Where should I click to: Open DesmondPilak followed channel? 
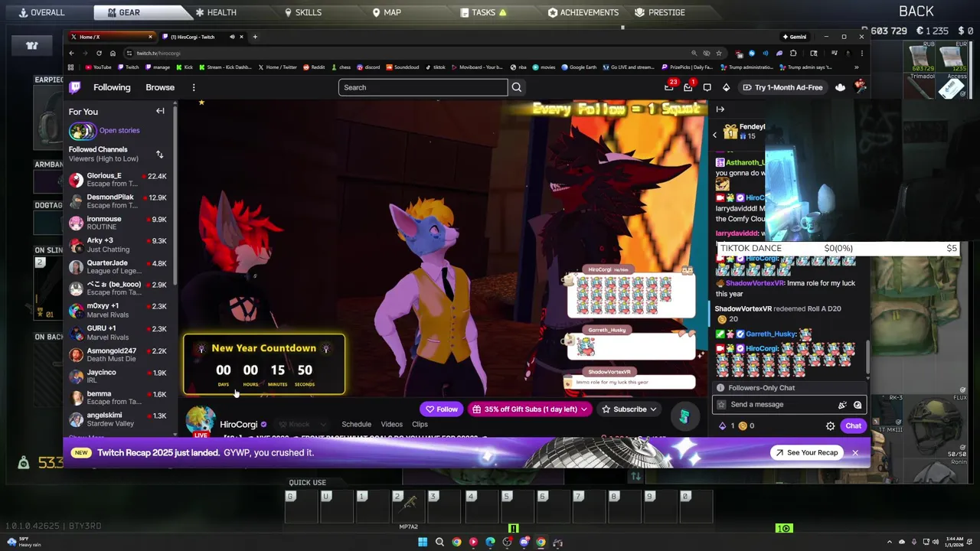click(118, 201)
